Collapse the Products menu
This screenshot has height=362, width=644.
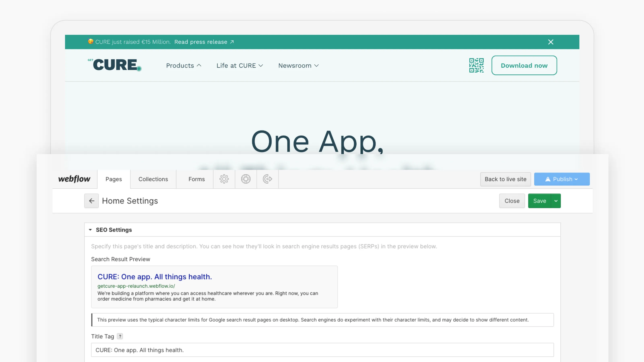[x=184, y=65]
